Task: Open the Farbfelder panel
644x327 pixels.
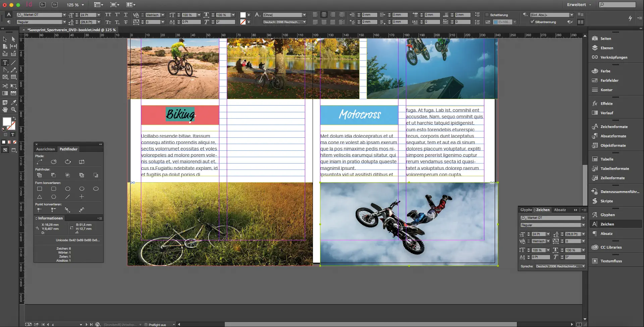Action: coord(609,80)
